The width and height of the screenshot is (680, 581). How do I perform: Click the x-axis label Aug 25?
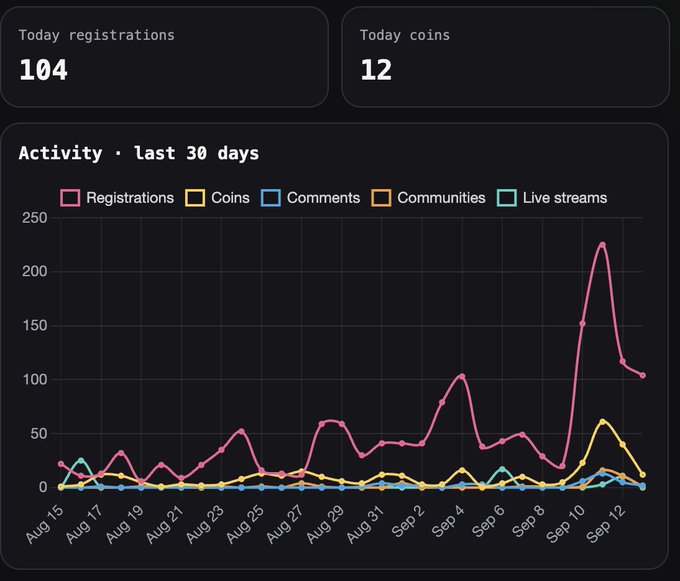pyautogui.click(x=245, y=525)
